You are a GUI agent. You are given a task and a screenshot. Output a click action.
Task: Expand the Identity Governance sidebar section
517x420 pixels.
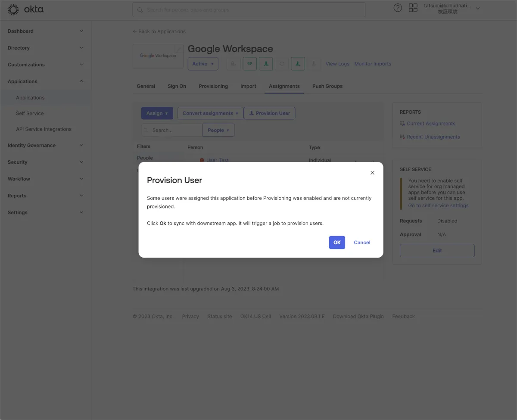45,146
